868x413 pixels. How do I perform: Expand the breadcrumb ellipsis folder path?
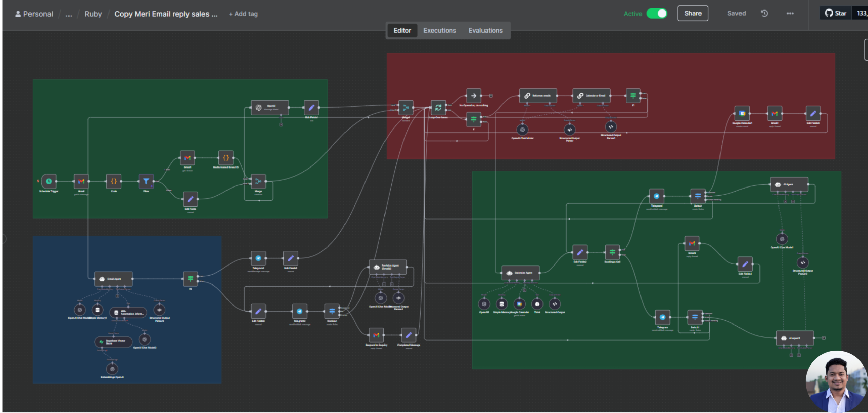pos(69,14)
